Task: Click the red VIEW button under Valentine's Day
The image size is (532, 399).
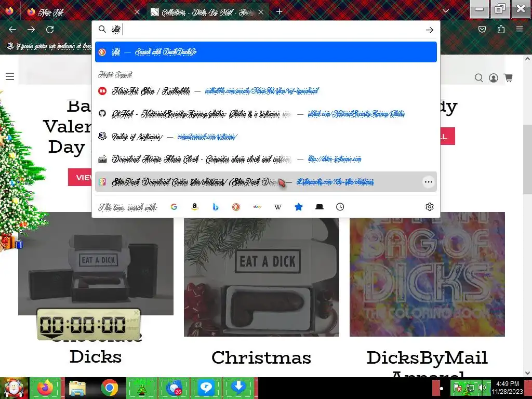Action: (79, 177)
